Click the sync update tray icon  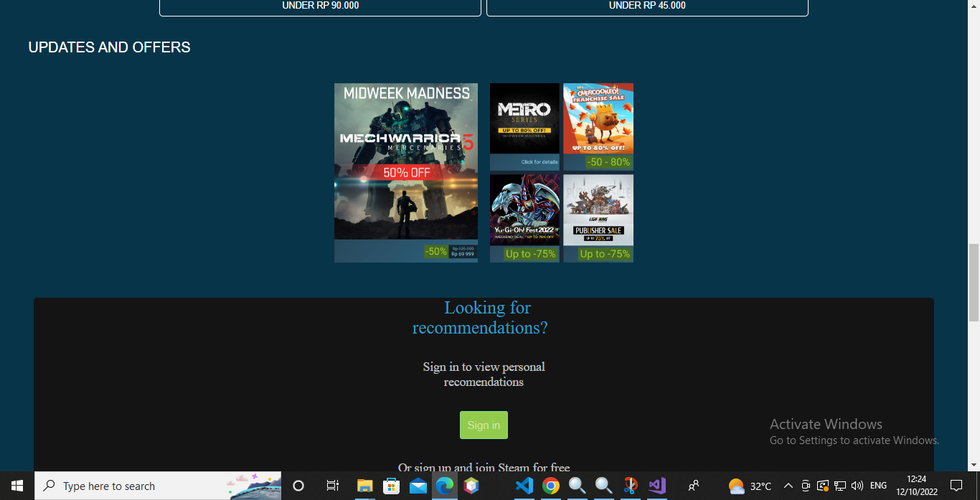coord(823,486)
